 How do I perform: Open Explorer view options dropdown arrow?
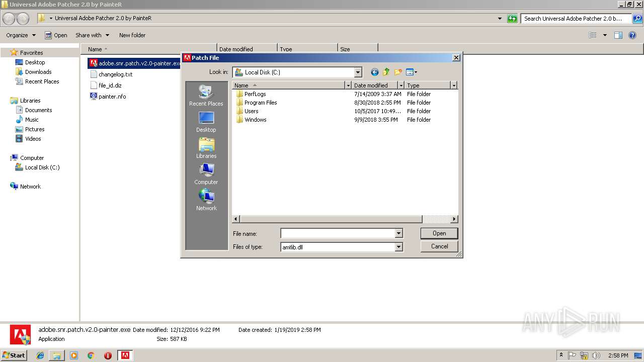(x=605, y=35)
